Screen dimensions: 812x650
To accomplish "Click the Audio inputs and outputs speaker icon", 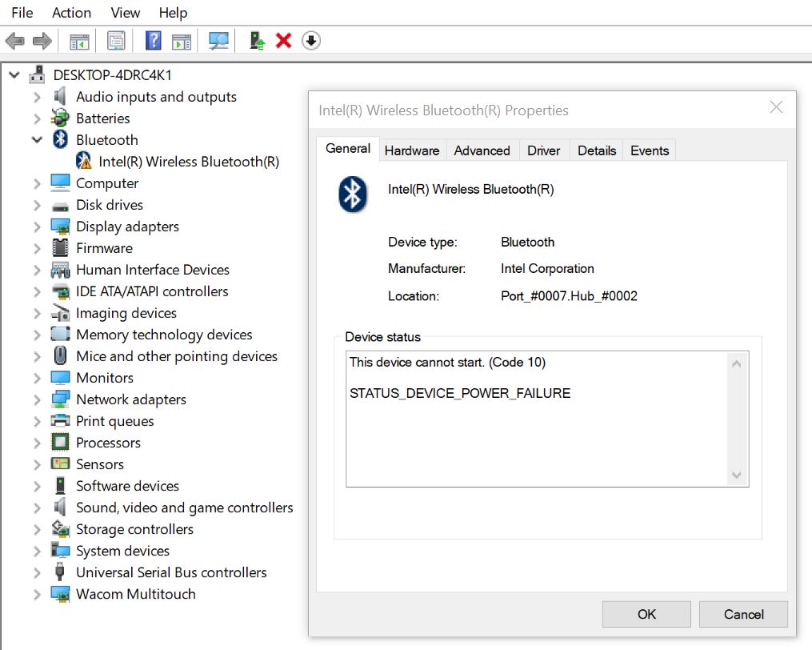I will coord(60,96).
